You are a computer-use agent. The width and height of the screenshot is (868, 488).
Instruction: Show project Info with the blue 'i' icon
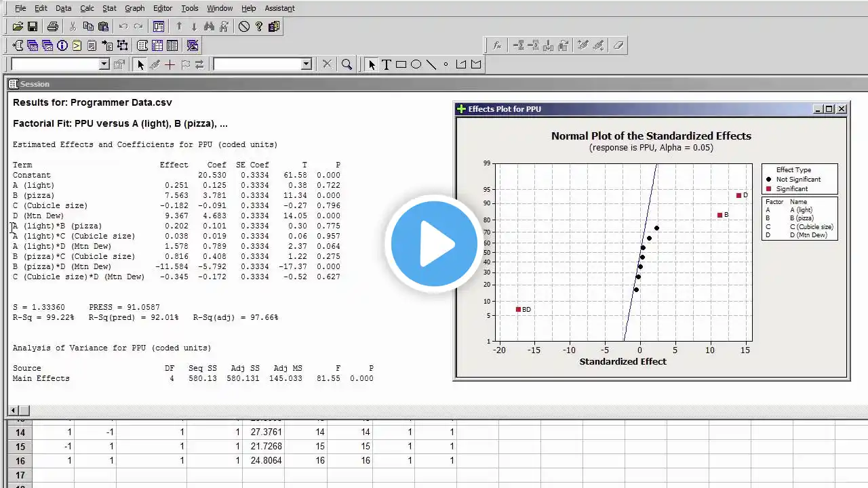(x=62, y=45)
